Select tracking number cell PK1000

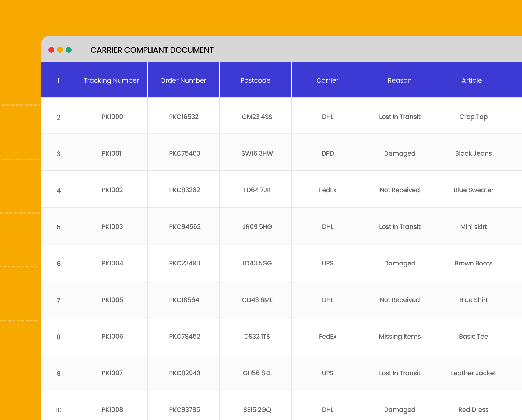(x=112, y=117)
